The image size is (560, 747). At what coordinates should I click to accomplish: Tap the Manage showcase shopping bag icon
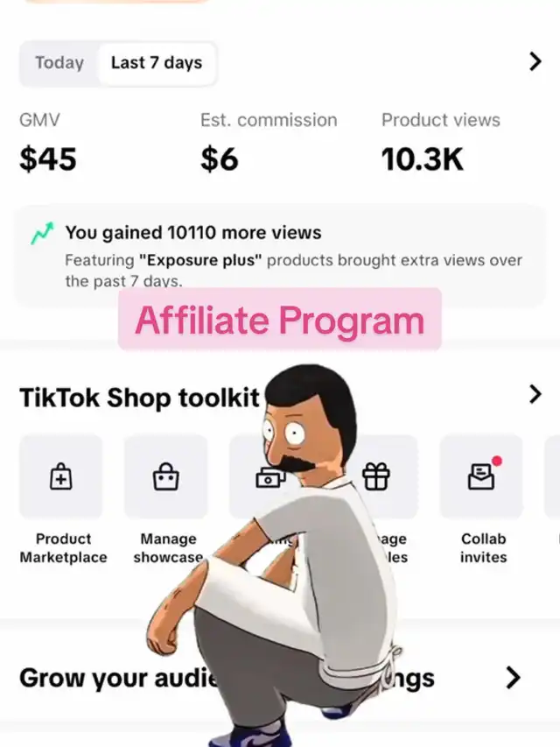point(165,476)
